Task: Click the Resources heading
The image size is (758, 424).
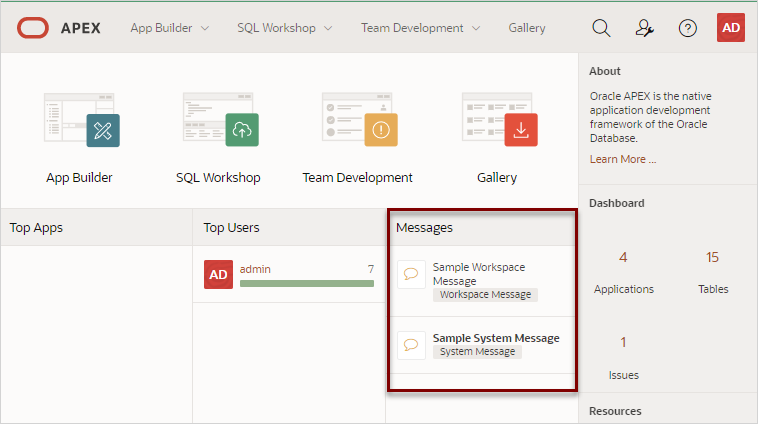Action: coord(615,411)
